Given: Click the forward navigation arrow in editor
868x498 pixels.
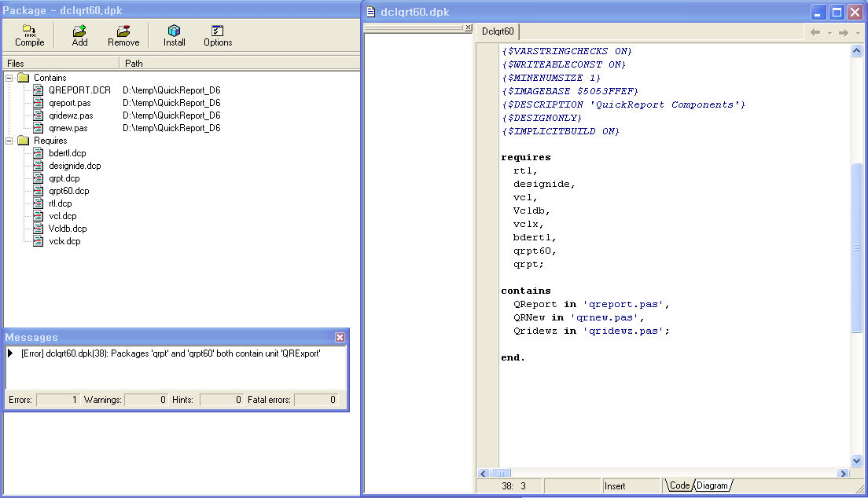Looking at the screenshot, I should (843, 32).
